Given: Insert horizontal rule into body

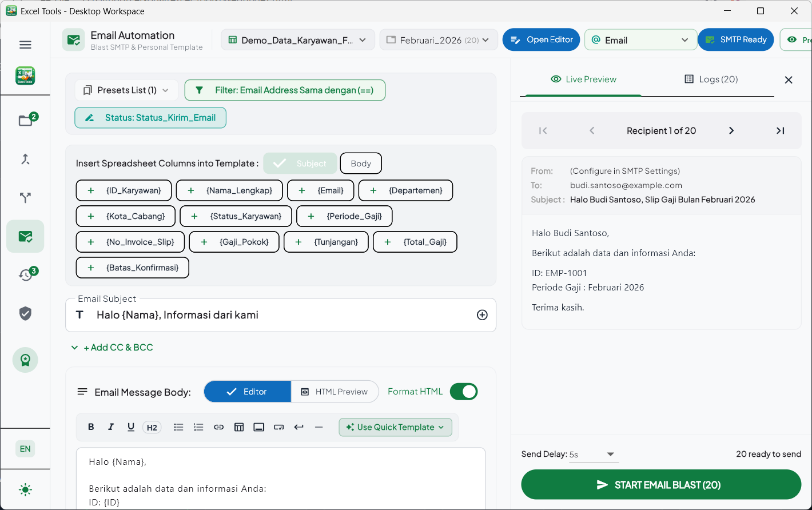Looking at the screenshot, I should [x=319, y=427].
